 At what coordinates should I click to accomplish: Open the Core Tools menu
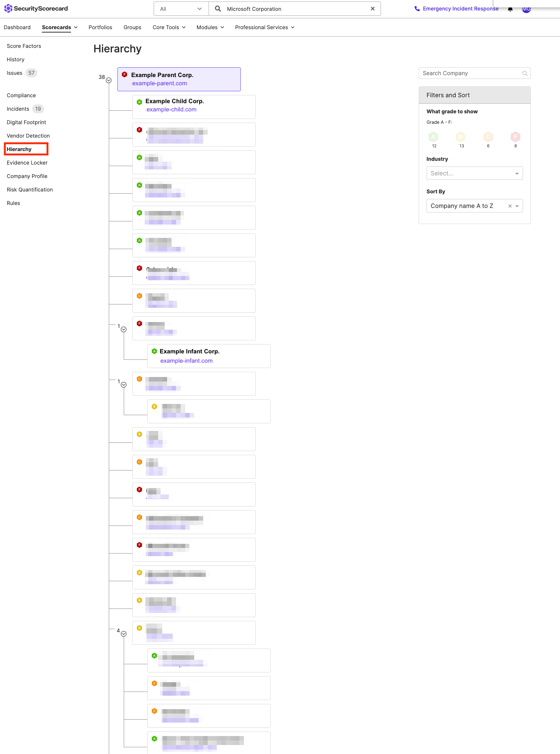pyautogui.click(x=169, y=27)
